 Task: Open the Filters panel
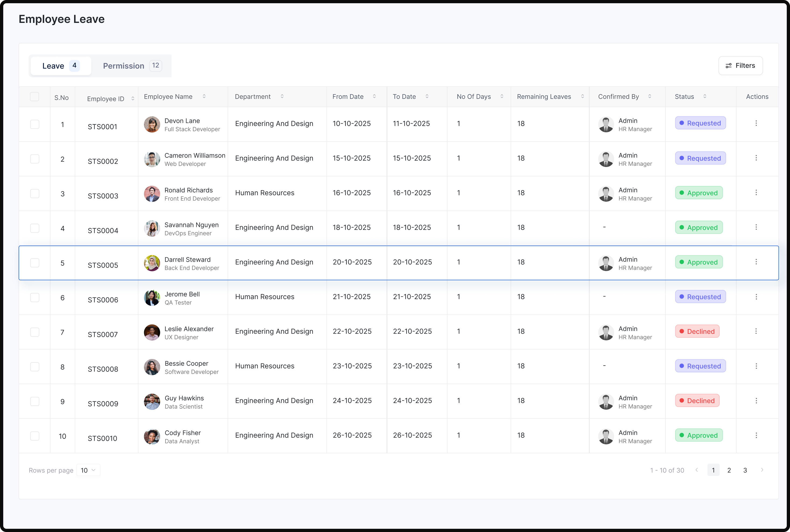click(740, 65)
